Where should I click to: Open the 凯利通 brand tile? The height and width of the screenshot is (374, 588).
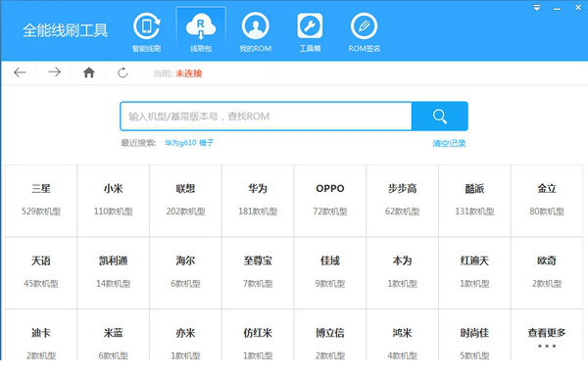click(114, 273)
